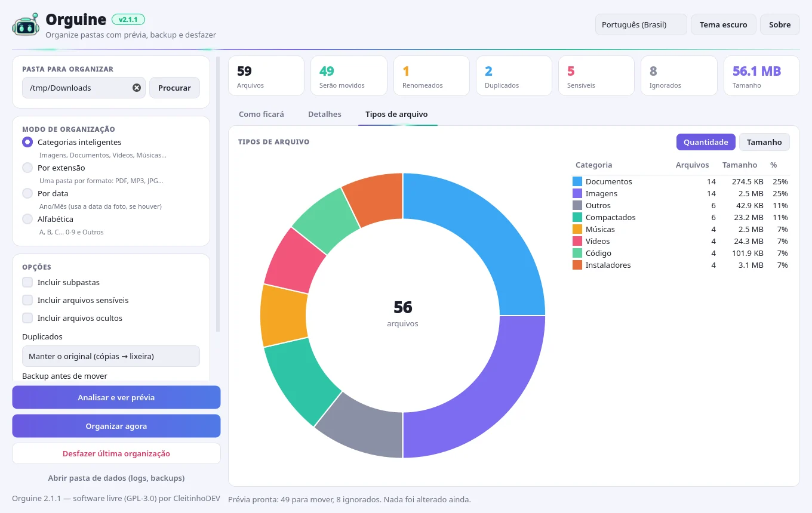Check Incluir arquivos ocultos option
Screen dimensions: 812x513
tap(27, 318)
